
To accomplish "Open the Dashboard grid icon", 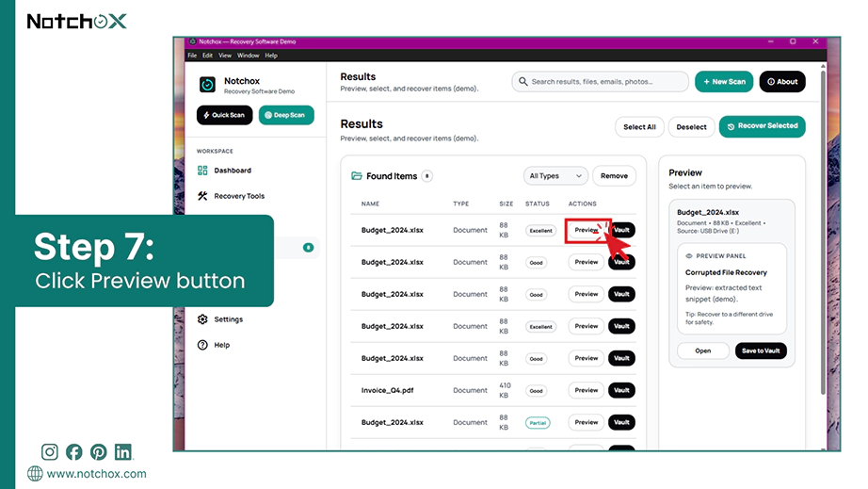I will pos(202,170).
